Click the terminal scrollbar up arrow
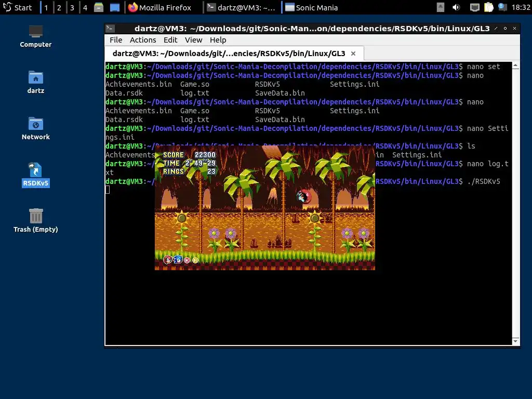The width and height of the screenshot is (532, 399). point(516,65)
